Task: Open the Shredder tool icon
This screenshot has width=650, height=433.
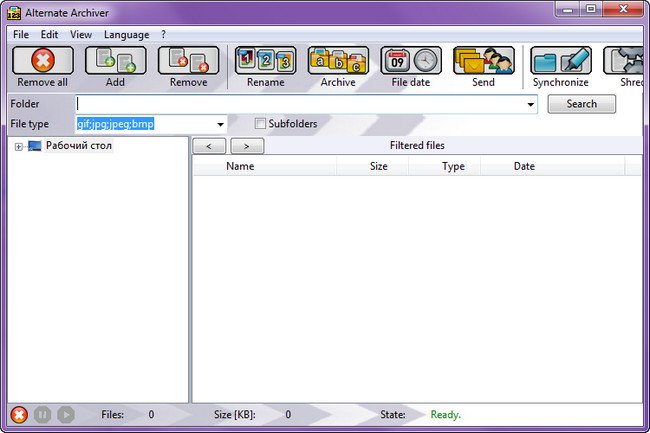Action: tap(623, 60)
